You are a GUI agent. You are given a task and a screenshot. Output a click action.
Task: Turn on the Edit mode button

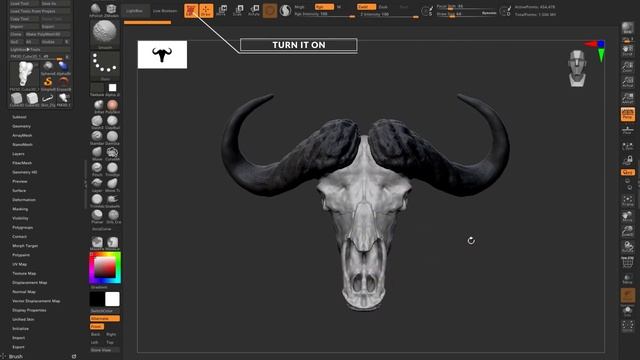click(191, 11)
